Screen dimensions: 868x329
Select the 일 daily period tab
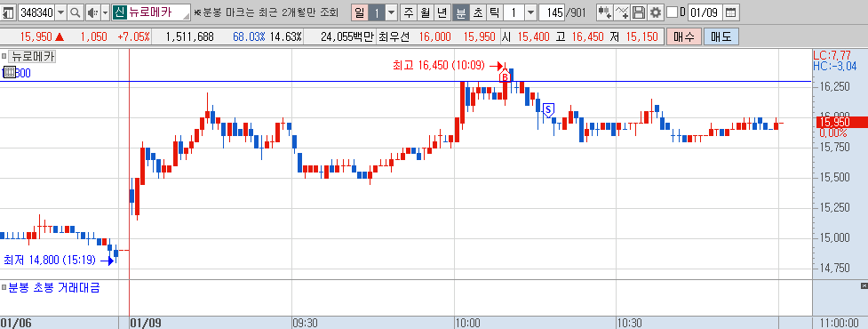[360, 12]
